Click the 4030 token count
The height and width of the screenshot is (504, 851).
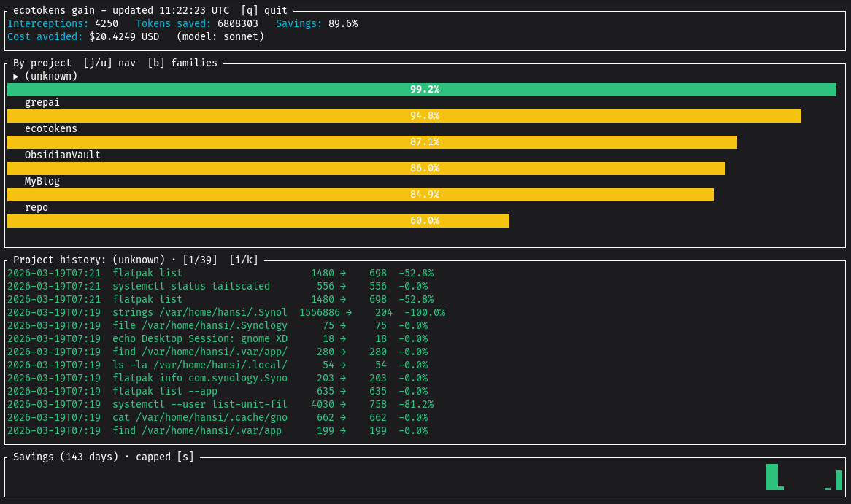(x=323, y=404)
